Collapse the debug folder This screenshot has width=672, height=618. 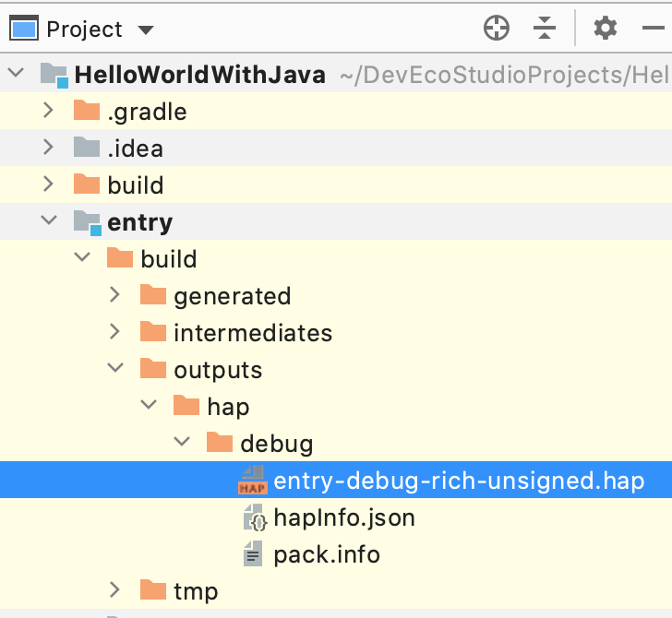[x=182, y=441]
